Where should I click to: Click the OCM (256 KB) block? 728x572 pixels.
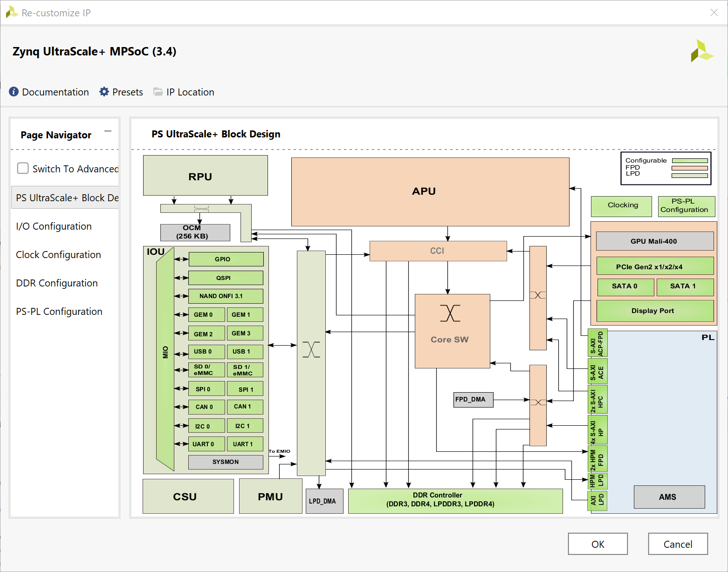(x=195, y=232)
